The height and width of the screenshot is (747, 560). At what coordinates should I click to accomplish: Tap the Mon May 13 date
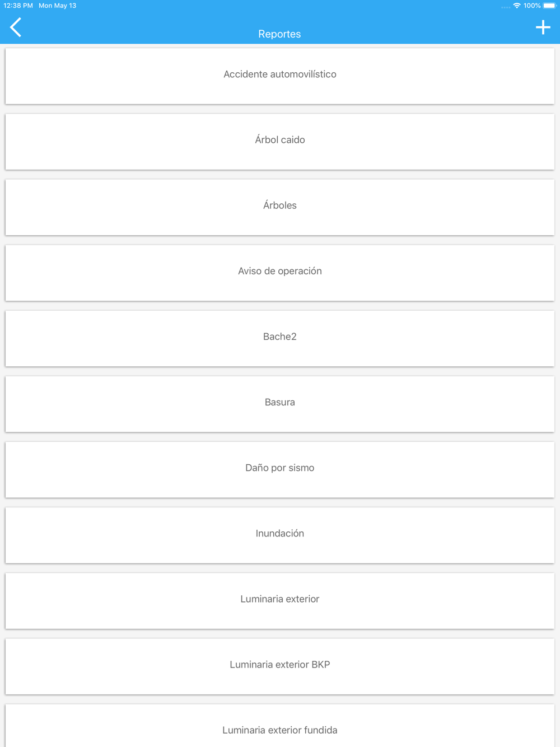[57, 6]
